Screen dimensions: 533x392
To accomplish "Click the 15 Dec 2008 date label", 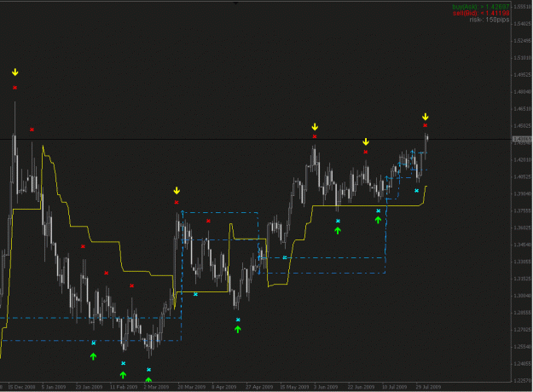I will (22, 387).
